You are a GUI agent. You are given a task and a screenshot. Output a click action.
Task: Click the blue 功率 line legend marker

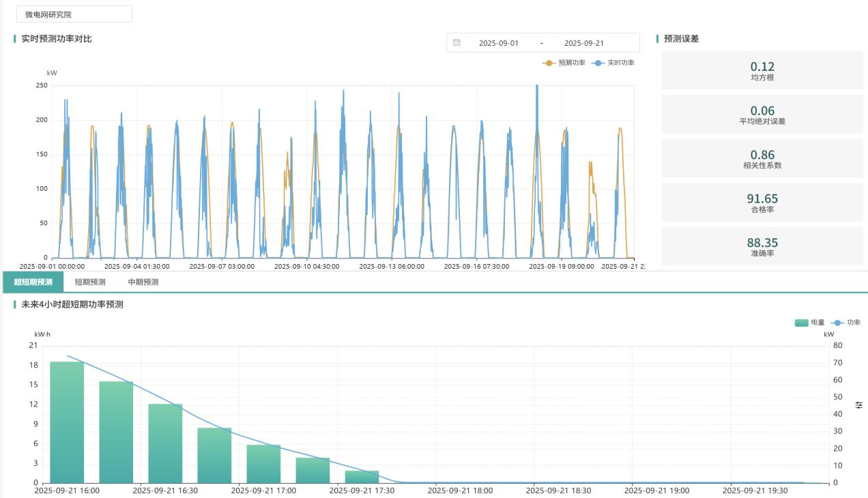tap(837, 323)
